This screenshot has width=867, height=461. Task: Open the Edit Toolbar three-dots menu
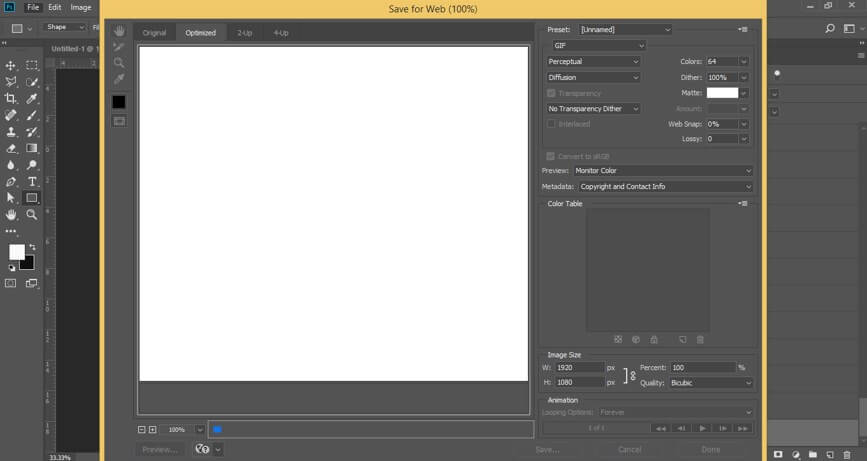(11, 231)
